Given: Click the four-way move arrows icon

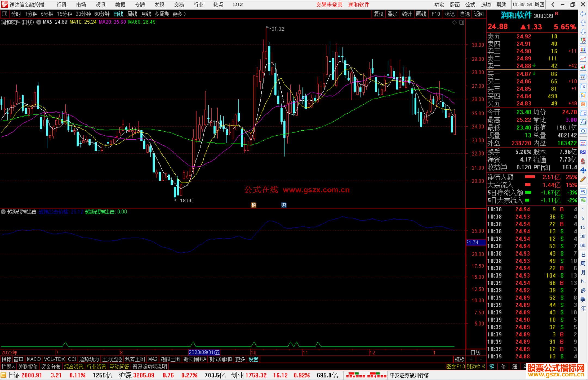Looking at the screenshot, I should [x=583, y=170].
